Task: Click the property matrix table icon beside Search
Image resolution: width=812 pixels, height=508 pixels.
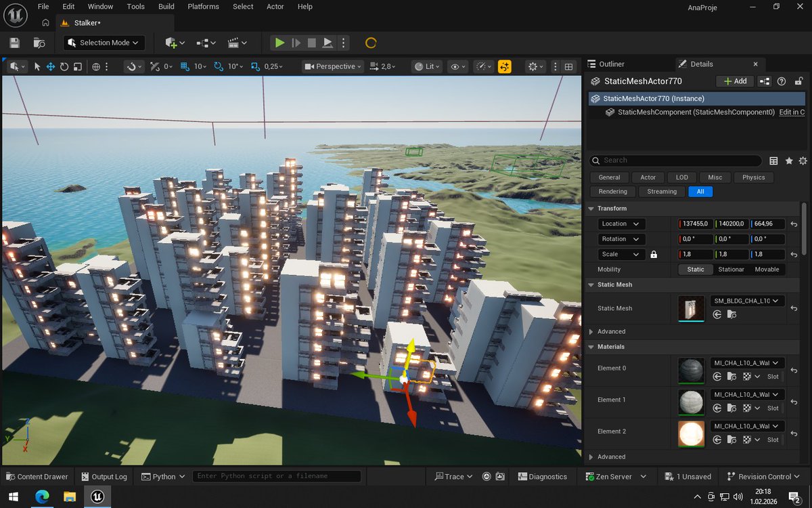Action: click(773, 161)
